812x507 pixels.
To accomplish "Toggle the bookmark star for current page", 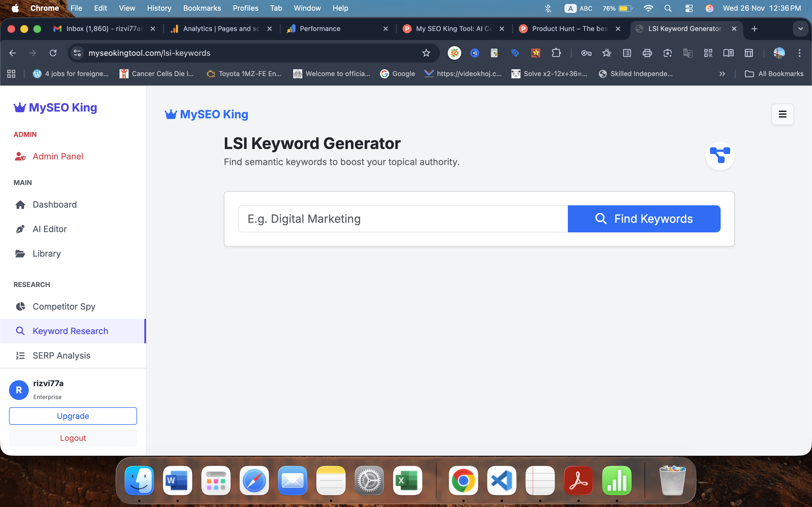I will (426, 53).
